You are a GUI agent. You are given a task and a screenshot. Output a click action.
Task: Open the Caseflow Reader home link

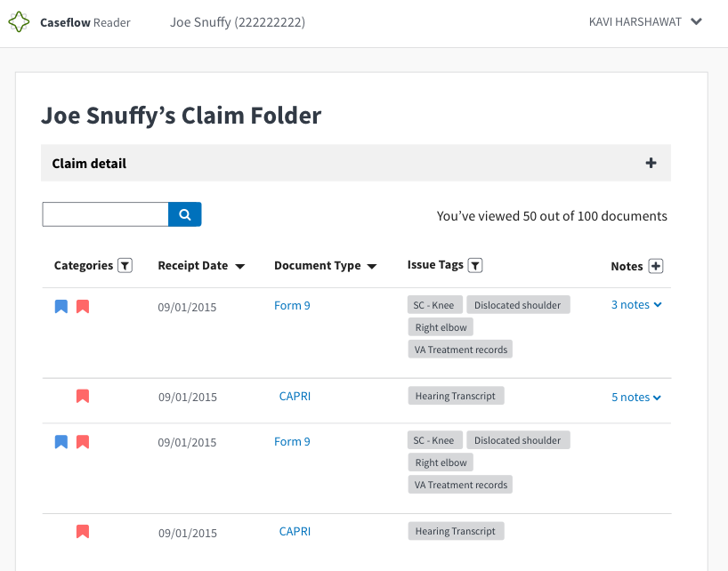pyautogui.click(x=85, y=22)
